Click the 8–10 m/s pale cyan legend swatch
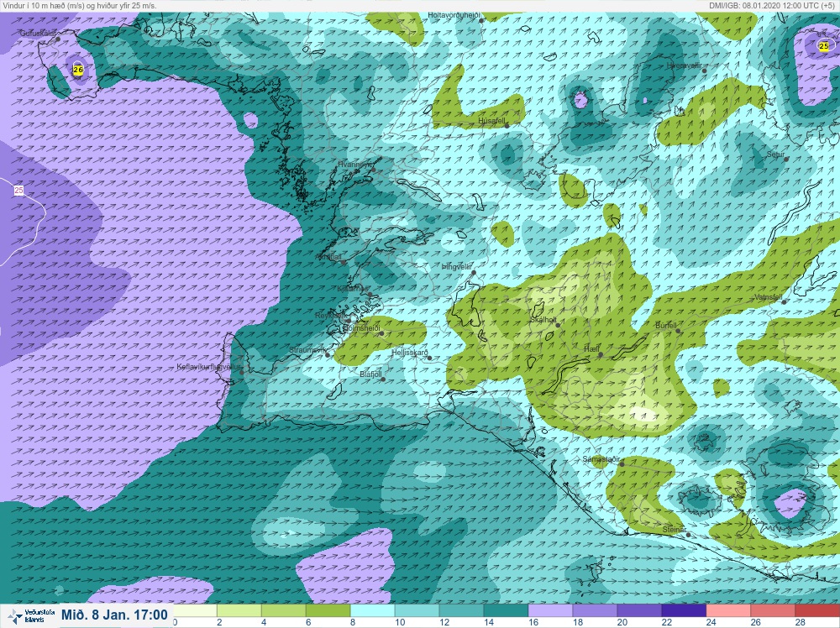The height and width of the screenshot is (628, 840). [x=372, y=611]
